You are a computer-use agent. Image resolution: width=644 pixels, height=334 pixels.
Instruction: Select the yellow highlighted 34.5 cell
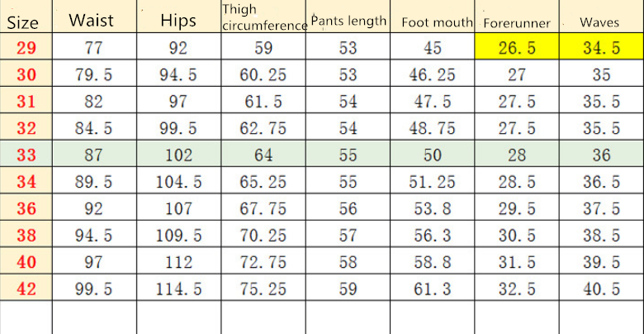pyautogui.click(x=601, y=48)
